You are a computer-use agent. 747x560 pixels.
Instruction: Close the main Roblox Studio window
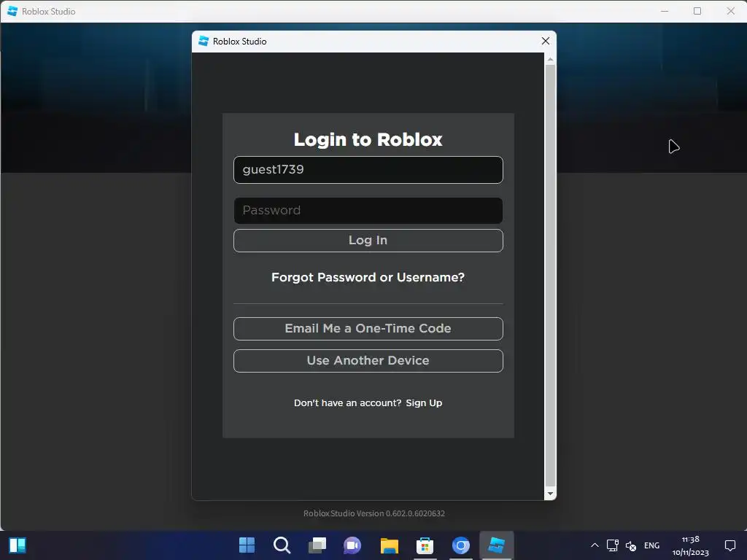click(730, 11)
